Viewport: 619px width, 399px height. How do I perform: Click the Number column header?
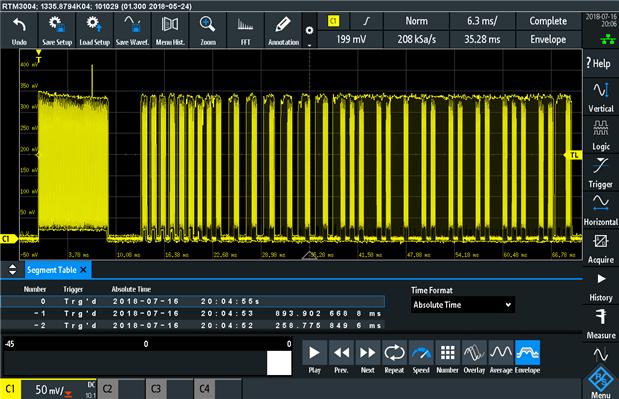tap(35, 289)
